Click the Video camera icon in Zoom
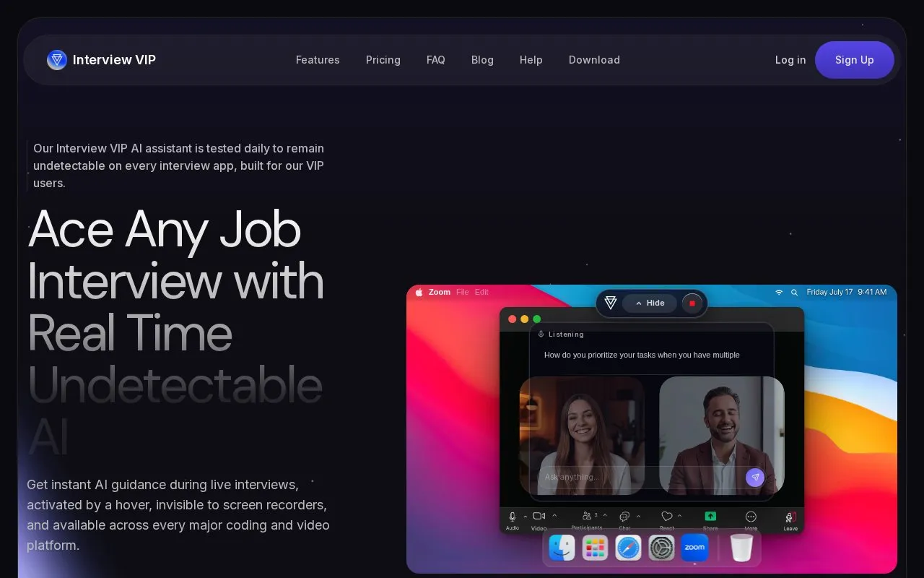 pyautogui.click(x=539, y=516)
